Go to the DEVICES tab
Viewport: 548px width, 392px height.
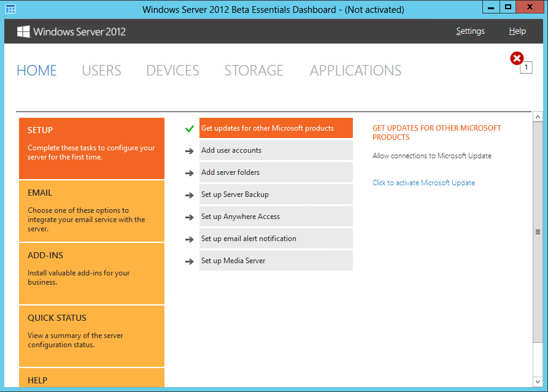[x=172, y=71]
